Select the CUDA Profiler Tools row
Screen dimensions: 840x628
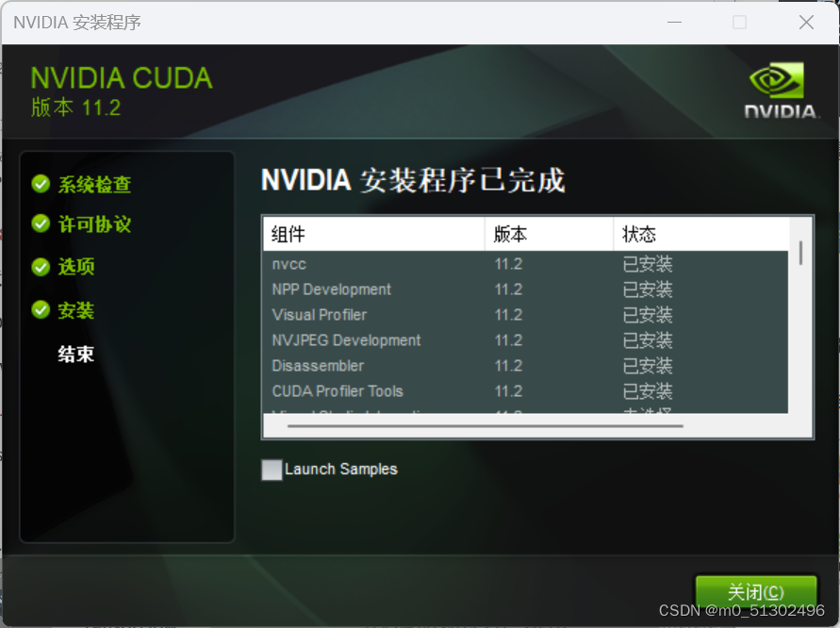[x=525, y=391]
